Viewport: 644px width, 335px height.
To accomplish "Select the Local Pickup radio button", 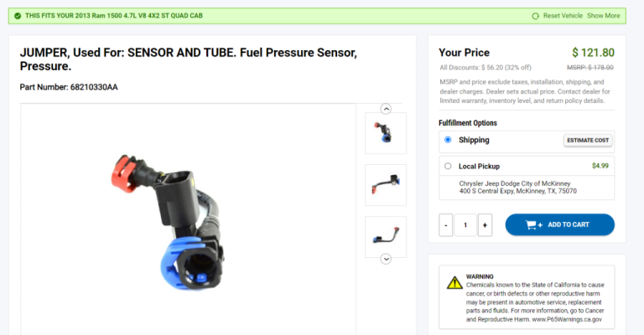I will 448,166.
